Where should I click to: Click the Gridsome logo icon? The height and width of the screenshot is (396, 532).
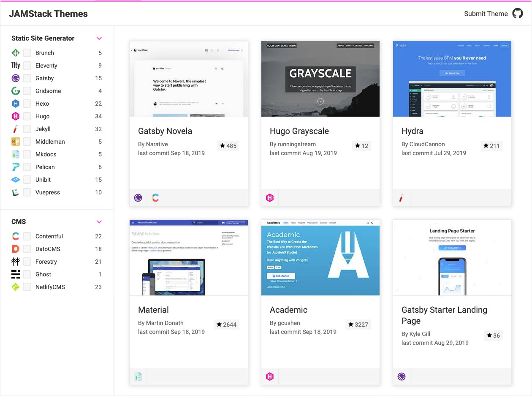16,91
